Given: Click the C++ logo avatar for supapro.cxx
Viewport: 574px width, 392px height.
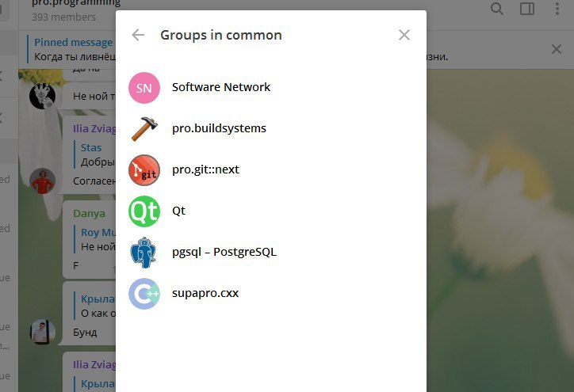Looking at the screenshot, I should pos(144,294).
